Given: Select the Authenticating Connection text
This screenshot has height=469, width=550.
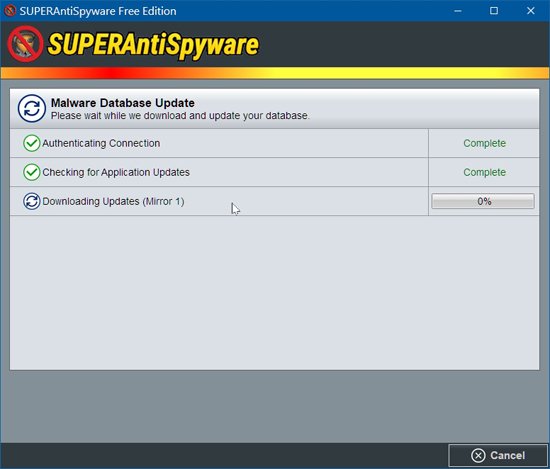Looking at the screenshot, I should point(101,143).
